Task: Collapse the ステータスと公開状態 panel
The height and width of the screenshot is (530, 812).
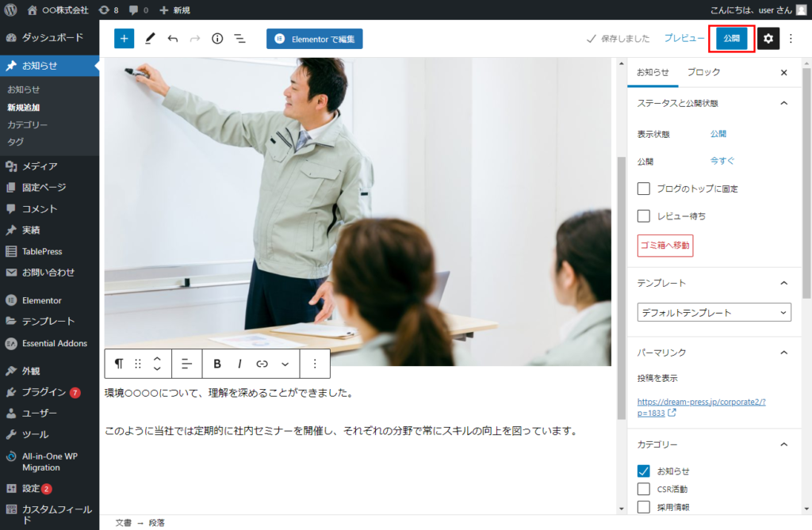Action: click(x=784, y=103)
